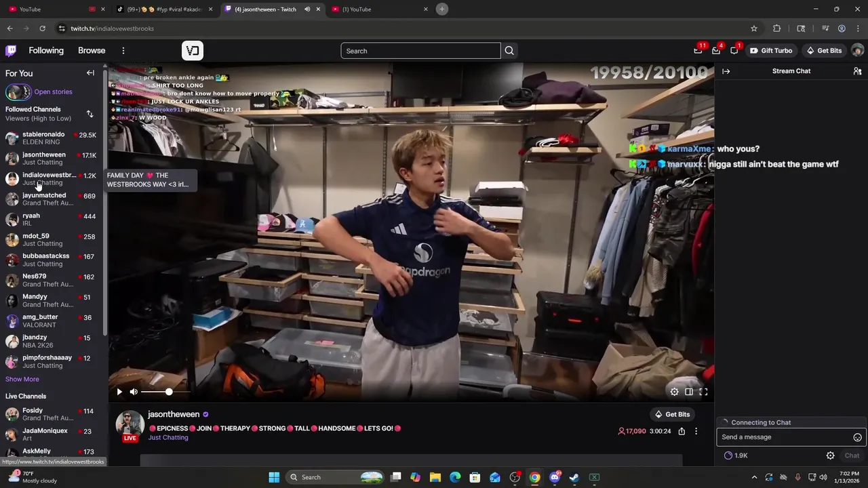The width and height of the screenshot is (868, 488).
Task: Open jayunmatched channel in sidebar
Action: [x=52, y=199]
